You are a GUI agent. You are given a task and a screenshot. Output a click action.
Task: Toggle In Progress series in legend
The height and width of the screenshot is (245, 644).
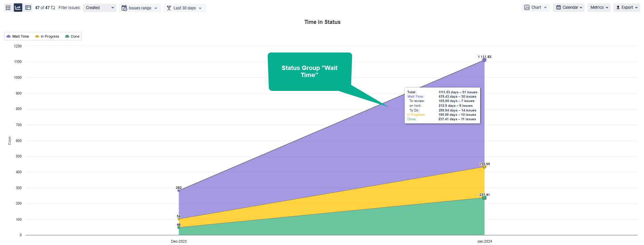47,36
